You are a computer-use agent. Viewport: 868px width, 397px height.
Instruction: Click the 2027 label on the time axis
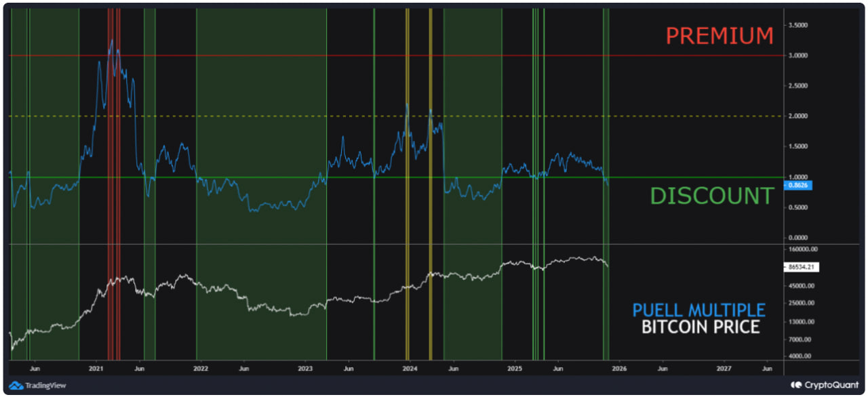coord(725,368)
